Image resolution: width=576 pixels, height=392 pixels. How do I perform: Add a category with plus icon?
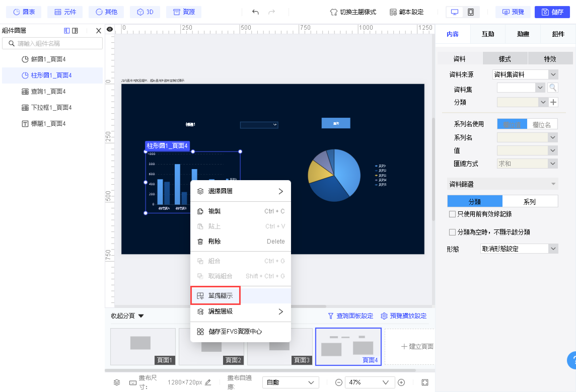553,102
